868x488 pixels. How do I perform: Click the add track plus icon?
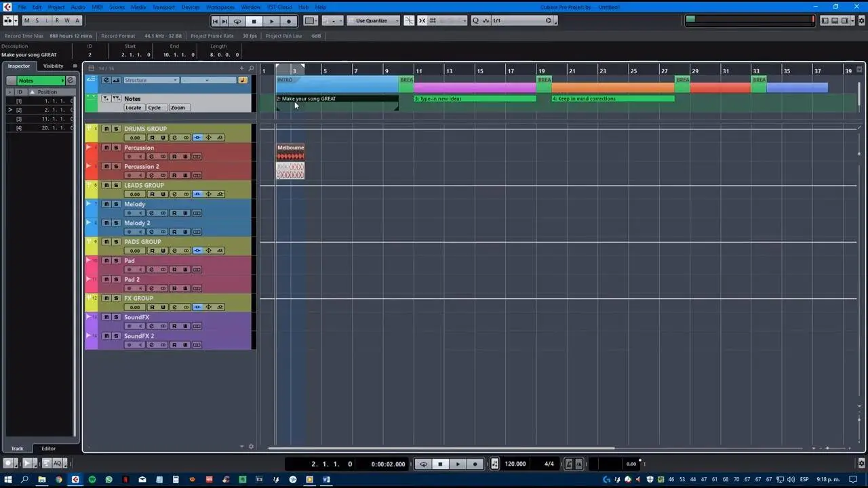[241, 68]
